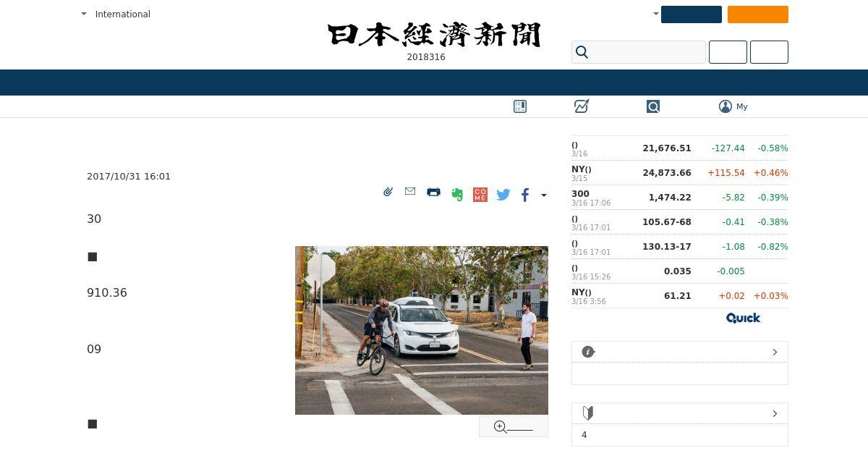Click first outlined button beside search field
This screenshot has height=456, width=868.
coord(728,52)
